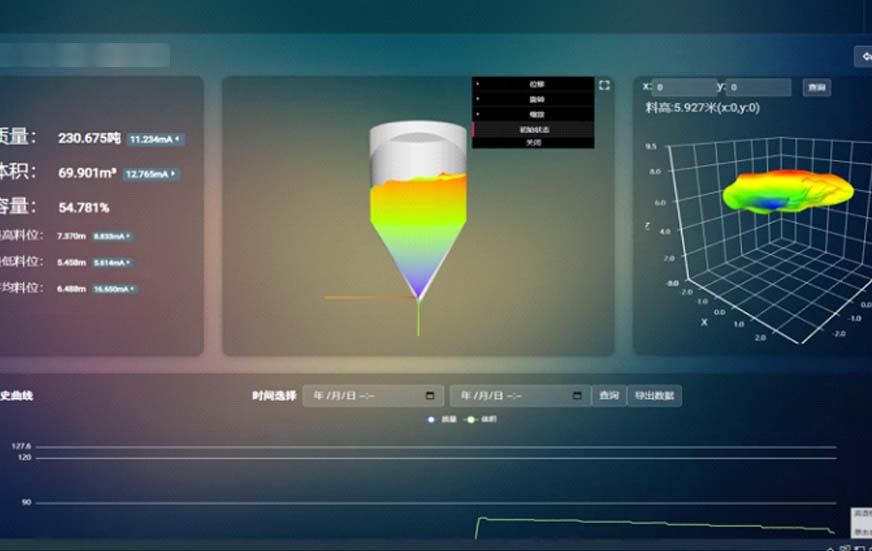The height and width of the screenshot is (551, 872).
Task: Expand the 旋转 folder in the control panel
Action: point(533,100)
